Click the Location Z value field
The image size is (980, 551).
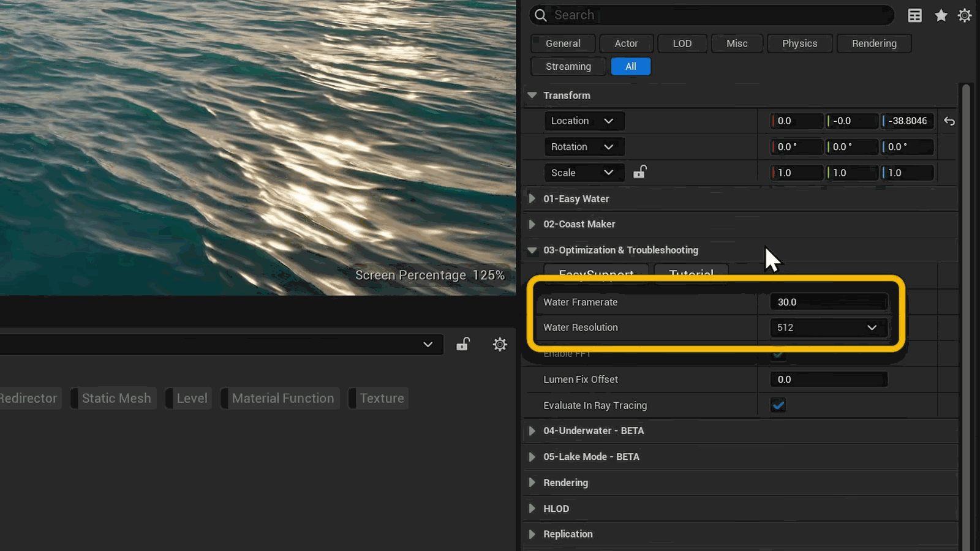coord(908,121)
